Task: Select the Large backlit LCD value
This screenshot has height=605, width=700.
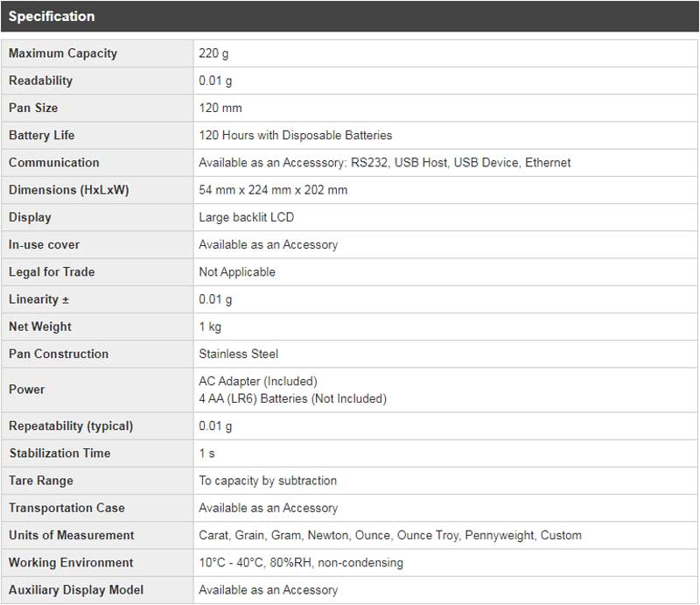Action: coord(246,217)
